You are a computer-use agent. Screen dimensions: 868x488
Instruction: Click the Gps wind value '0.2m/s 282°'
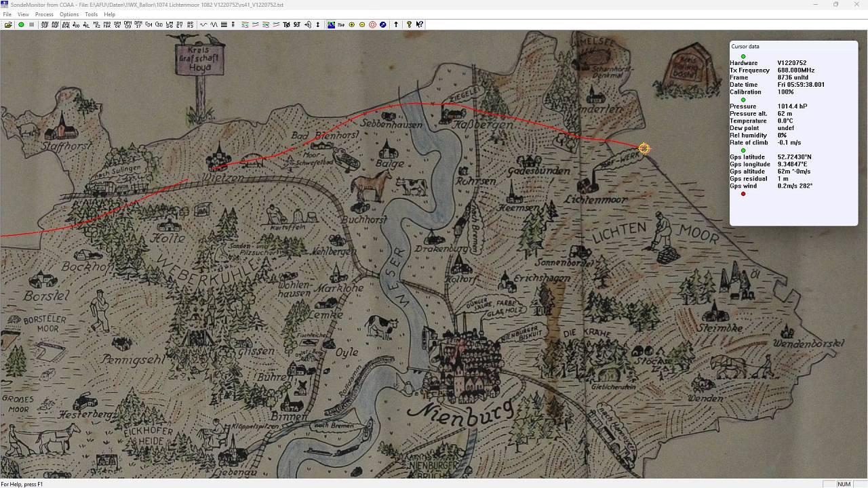pos(795,186)
